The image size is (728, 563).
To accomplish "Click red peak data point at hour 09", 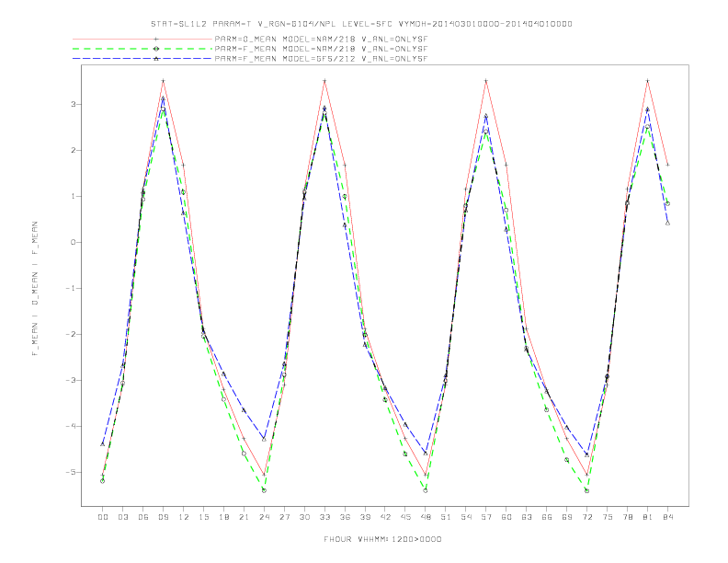I will [x=163, y=81].
